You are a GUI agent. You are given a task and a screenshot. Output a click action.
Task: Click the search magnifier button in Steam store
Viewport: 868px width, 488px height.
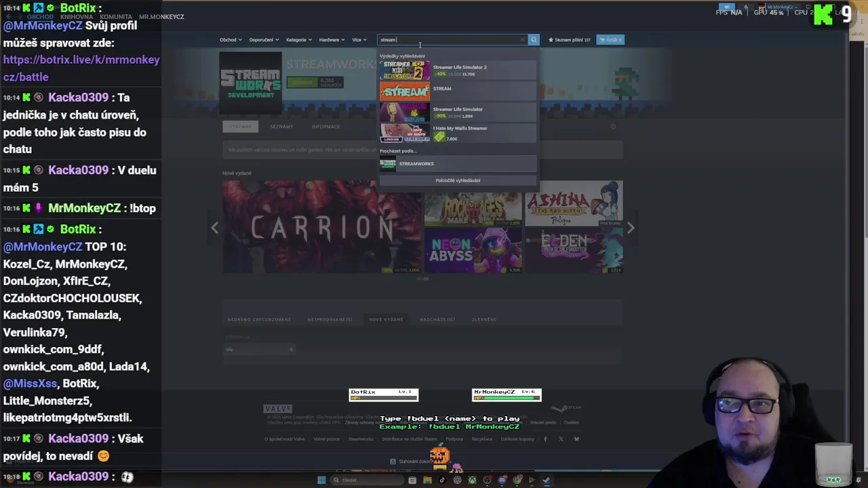coord(534,39)
